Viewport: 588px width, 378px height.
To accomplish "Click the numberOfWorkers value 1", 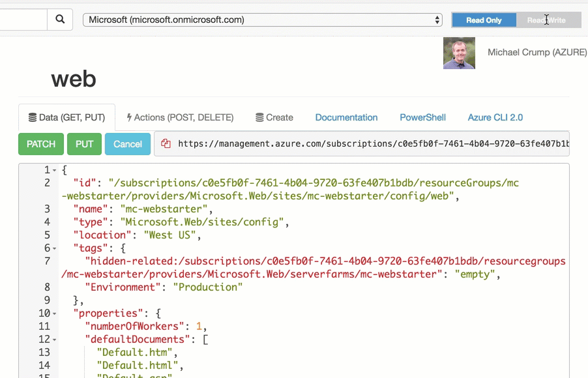I will [x=199, y=327].
